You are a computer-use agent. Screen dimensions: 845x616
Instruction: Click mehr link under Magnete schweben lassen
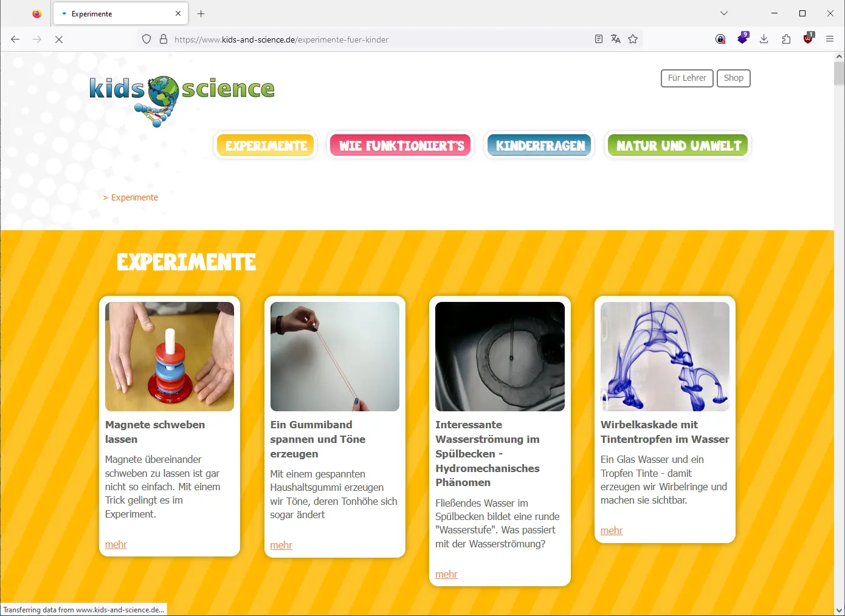coord(116,544)
